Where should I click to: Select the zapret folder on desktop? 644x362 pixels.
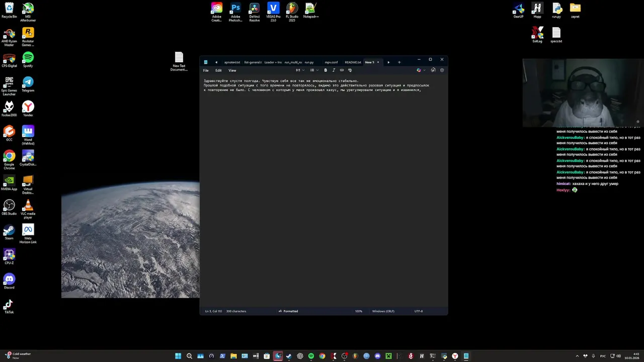(x=575, y=11)
